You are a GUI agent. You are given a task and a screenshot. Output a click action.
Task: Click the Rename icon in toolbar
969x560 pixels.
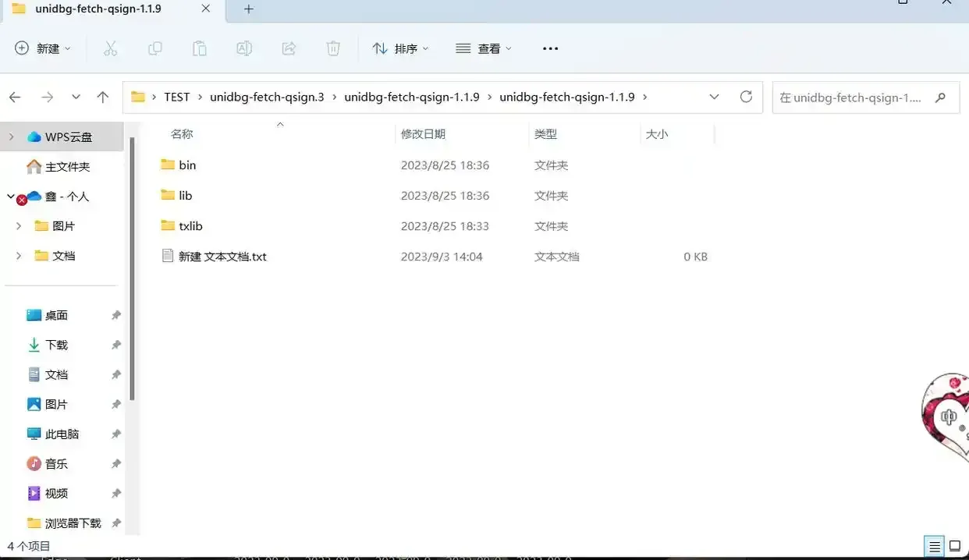tap(244, 48)
